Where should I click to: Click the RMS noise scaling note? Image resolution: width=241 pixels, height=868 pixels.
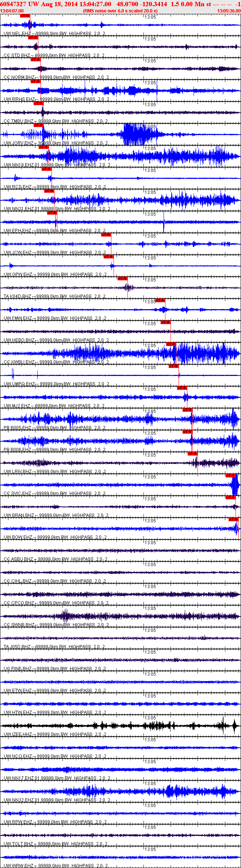pyautogui.click(x=120, y=11)
